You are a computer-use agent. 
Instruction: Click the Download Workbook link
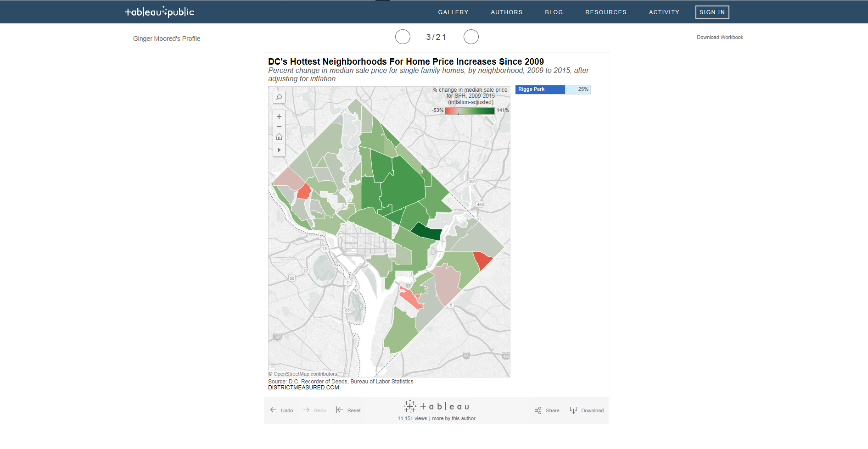tap(719, 37)
